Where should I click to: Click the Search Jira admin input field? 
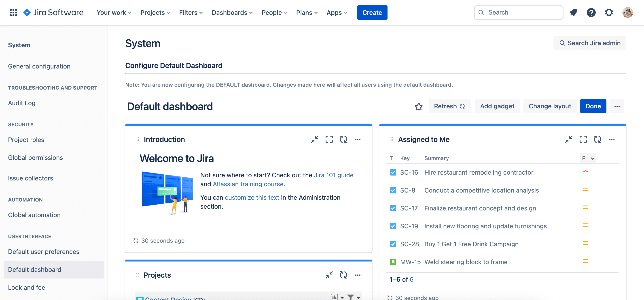[590, 43]
